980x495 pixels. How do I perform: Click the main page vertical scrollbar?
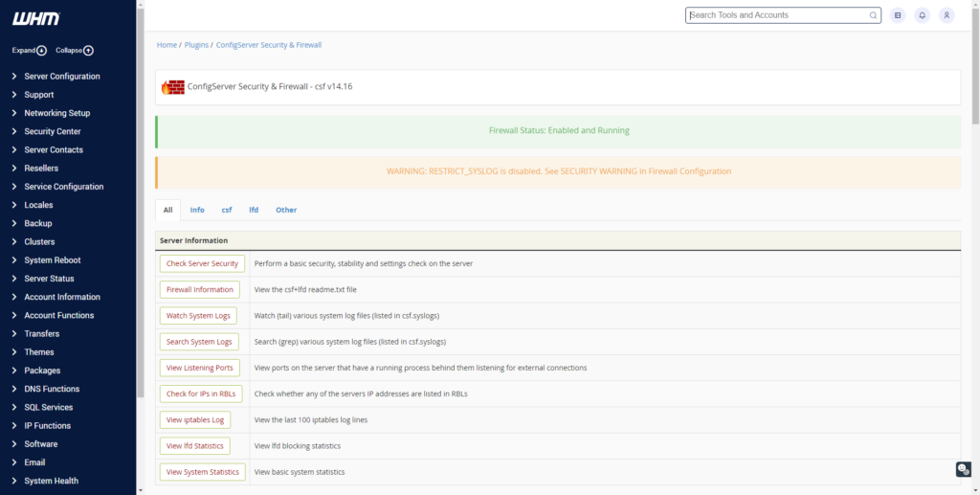975,66
